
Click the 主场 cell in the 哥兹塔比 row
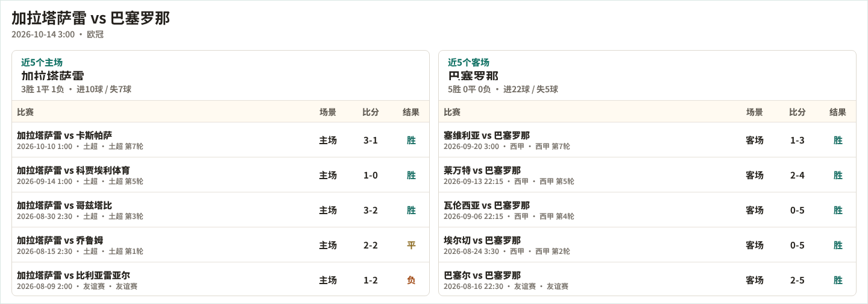(328, 210)
